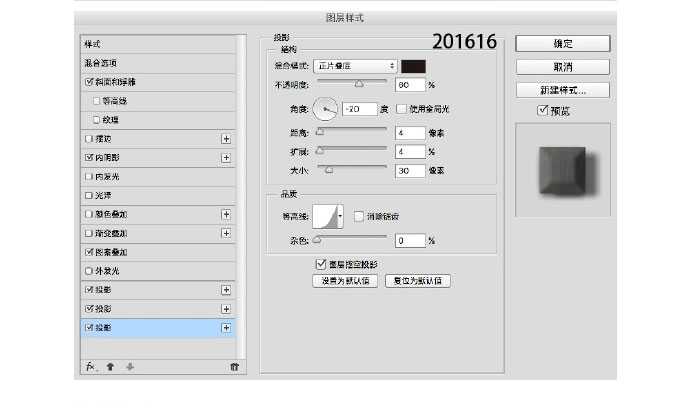Image resolution: width=690 pixels, height=408 pixels.
Task: Toggle the 使用全局光 checkbox
Action: [402, 108]
